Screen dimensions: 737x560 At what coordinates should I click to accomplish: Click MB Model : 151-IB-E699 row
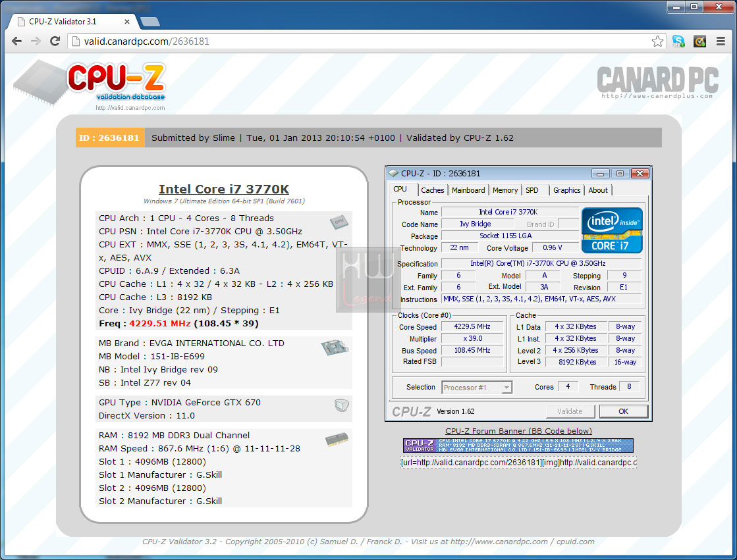[152, 357]
